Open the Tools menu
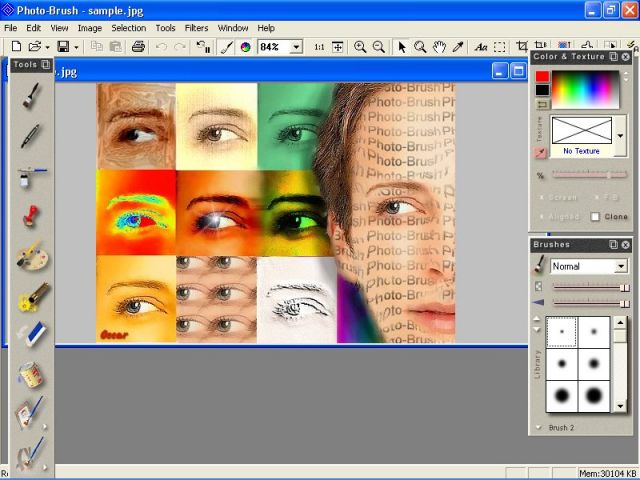Image resolution: width=640 pixels, height=480 pixels. click(165, 28)
